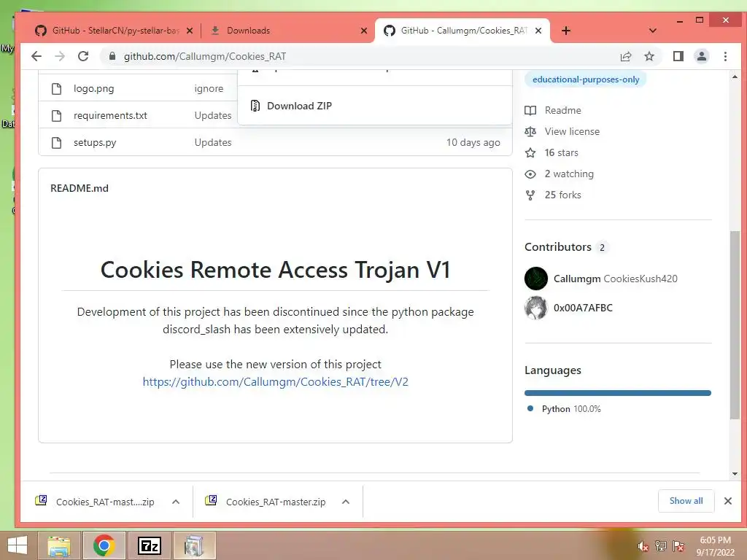Click file icon beside logo.png
Image resolution: width=747 pixels, height=560 pixels.
(x=56, y=88)
